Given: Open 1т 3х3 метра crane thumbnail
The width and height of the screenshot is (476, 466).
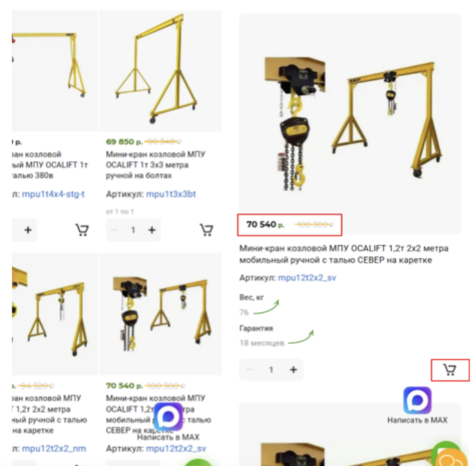Looking at the screenshot, I should (160, 71).
